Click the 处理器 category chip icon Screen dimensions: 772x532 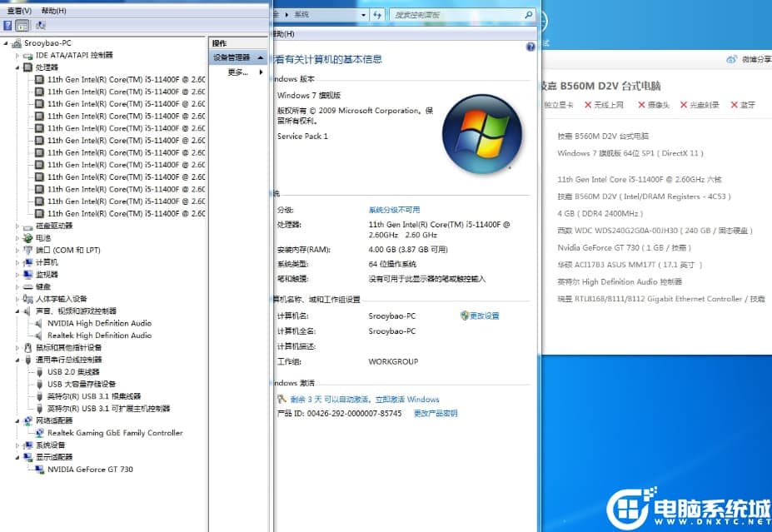pyautogui.click(x=28, y=67)
